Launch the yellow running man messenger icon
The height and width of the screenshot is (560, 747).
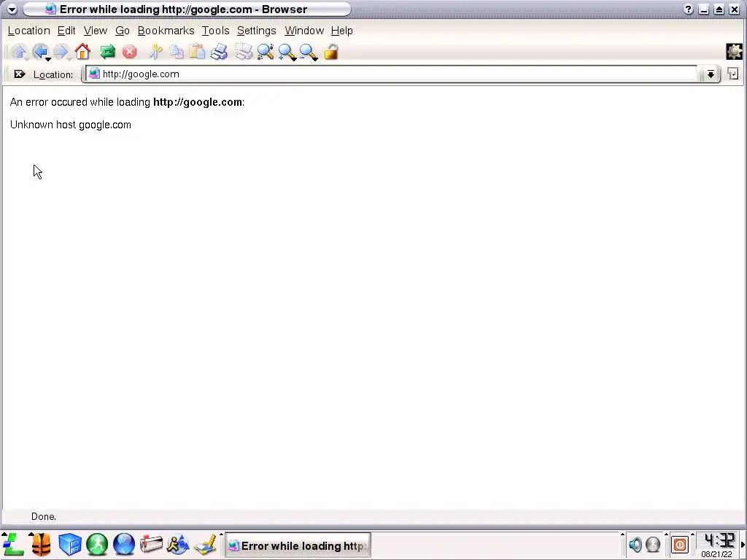178,544
